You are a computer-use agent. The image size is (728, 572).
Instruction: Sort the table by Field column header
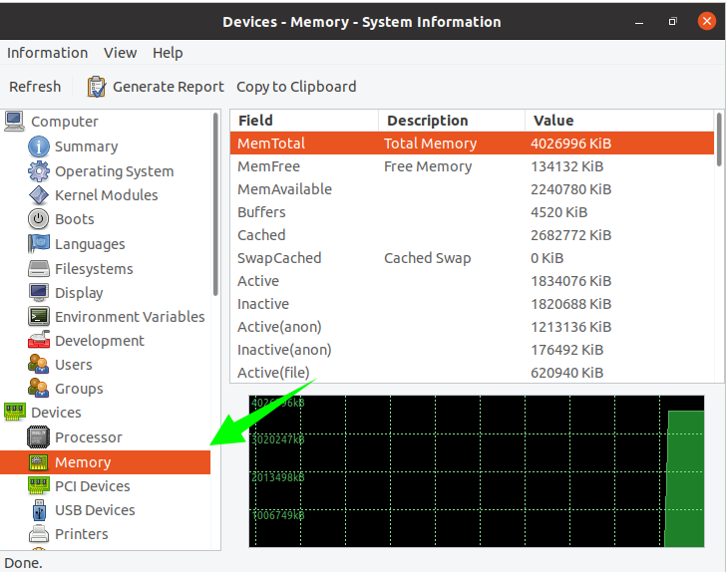click(x=304, y=121)
